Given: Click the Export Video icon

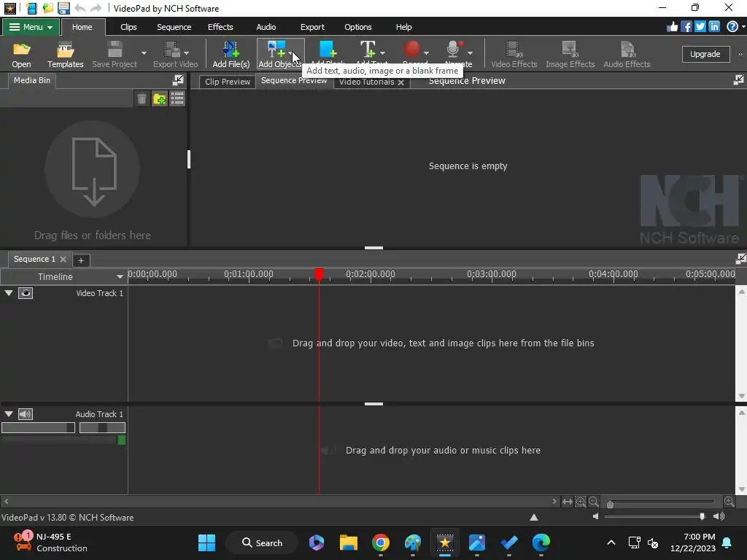Looking at the screenshot, I should [x=171, y=49].
